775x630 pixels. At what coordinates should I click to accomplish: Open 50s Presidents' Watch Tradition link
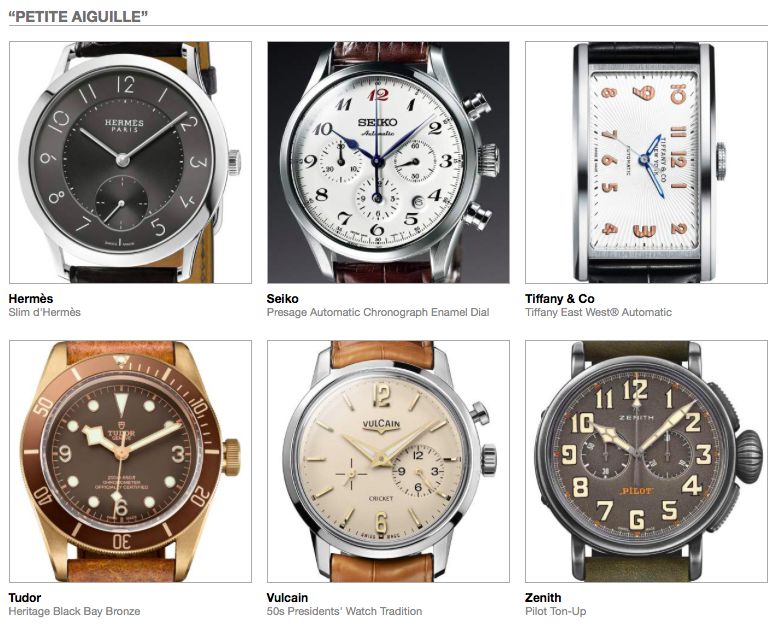344,611
